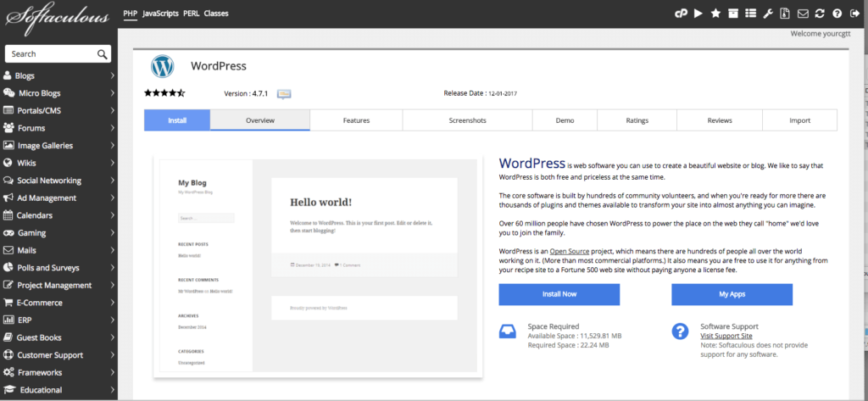Click the 'Available Space : 11,529.81 MB' text
The width and height of the screenshot is (868, 401).
click(574, 337)
